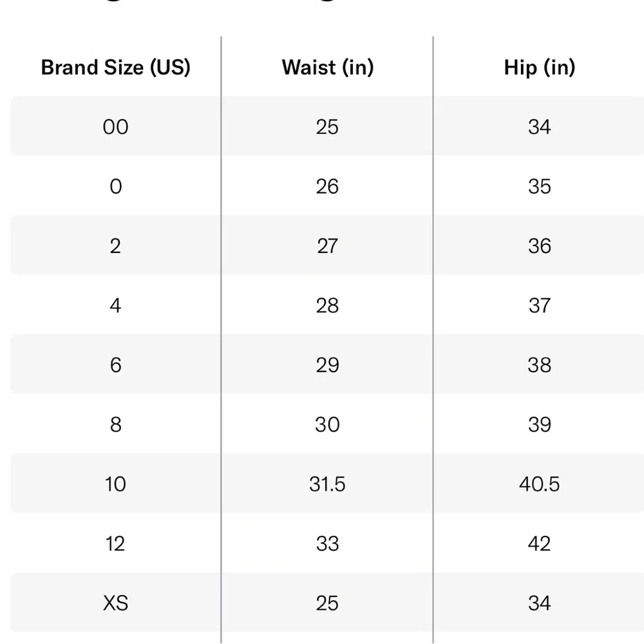644x644 pixels.
Task: Click hip value 39 for size 8
Action: pos(539,424)
